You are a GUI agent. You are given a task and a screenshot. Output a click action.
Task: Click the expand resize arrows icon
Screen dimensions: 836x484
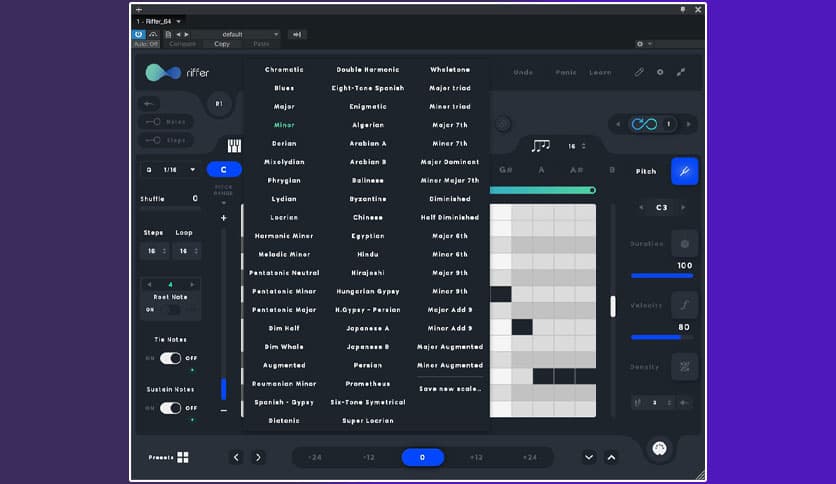(x=681, y=72)
